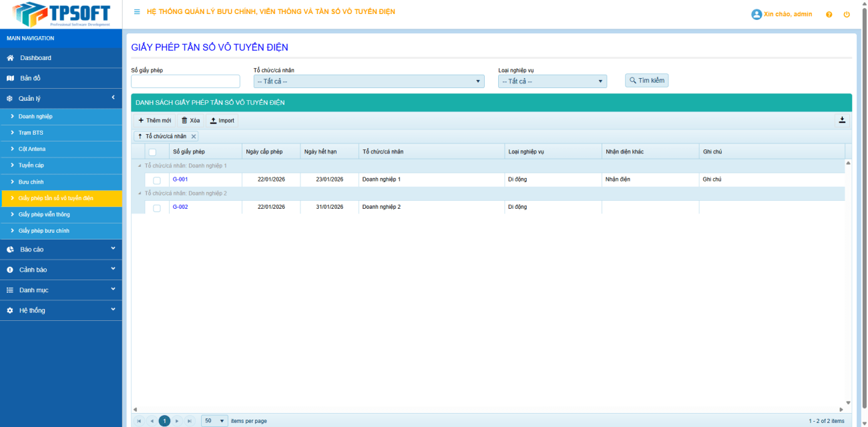
Task: Open the Tổ chức/cá nhân filter dropdown
Action: point(369,81)
